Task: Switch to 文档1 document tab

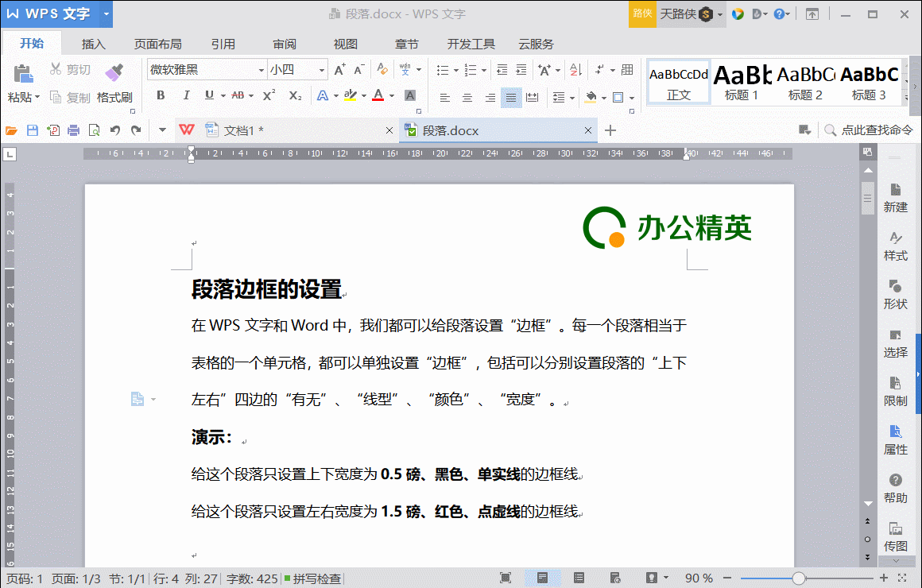Action: [x=288, y=130]
